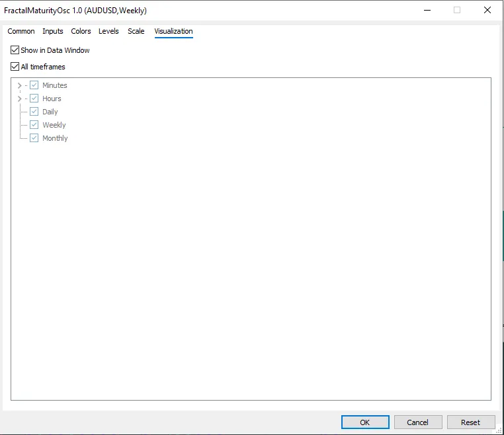
Task: Click the Cancel button
Action: (418, 422)
